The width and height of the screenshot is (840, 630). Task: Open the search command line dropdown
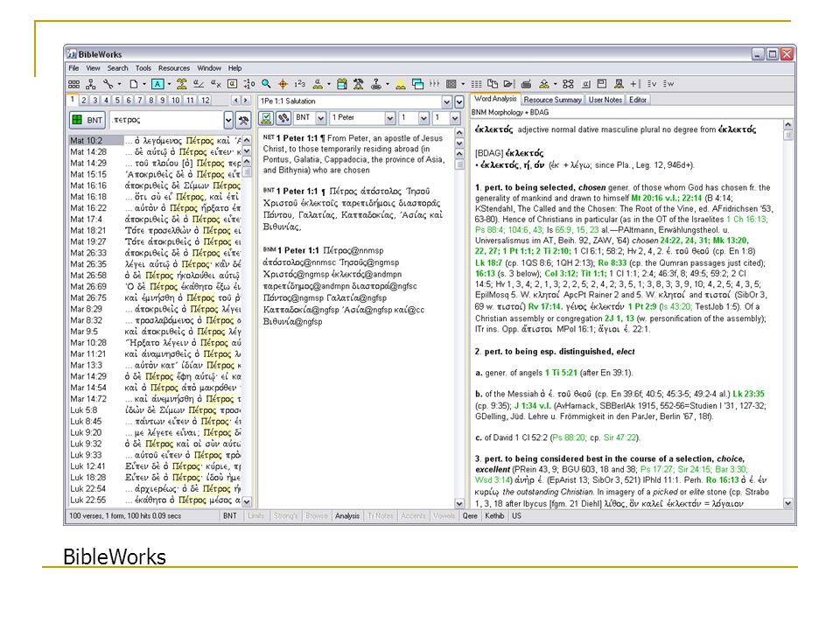228,120
